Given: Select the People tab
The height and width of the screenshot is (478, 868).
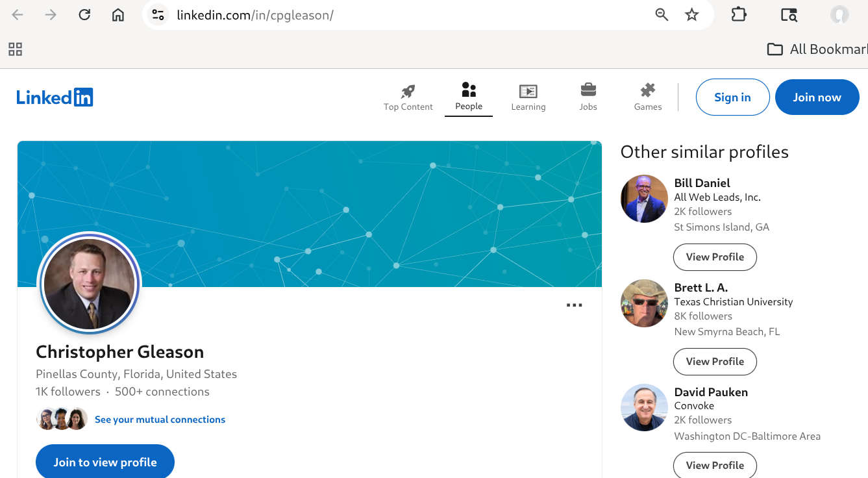Looking at the screenshot, I should (469, 90).
